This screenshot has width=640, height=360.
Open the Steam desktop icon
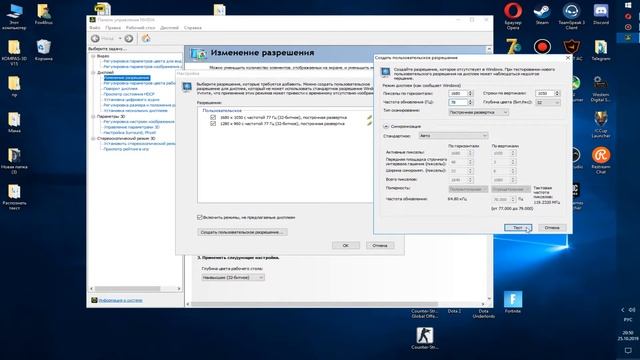tap(542, 14)
